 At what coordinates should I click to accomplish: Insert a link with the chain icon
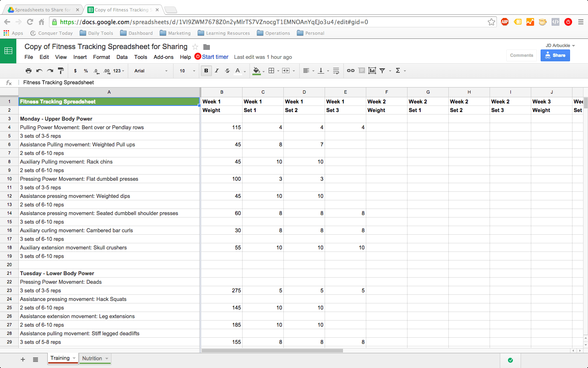coord(350,71)
